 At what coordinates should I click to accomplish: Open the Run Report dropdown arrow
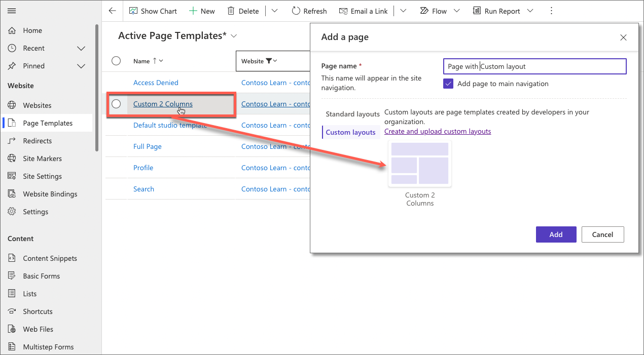[x=530, y=10]
